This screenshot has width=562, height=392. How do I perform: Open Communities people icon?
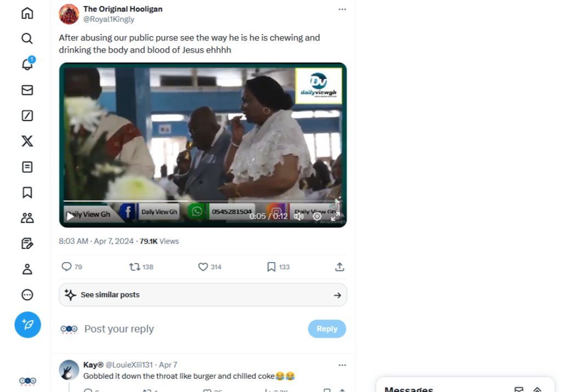(x=27, y=218)
